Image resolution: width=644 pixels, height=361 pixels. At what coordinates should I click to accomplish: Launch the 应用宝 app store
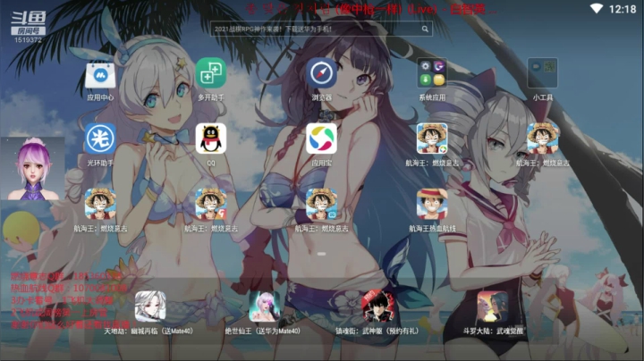322,139
